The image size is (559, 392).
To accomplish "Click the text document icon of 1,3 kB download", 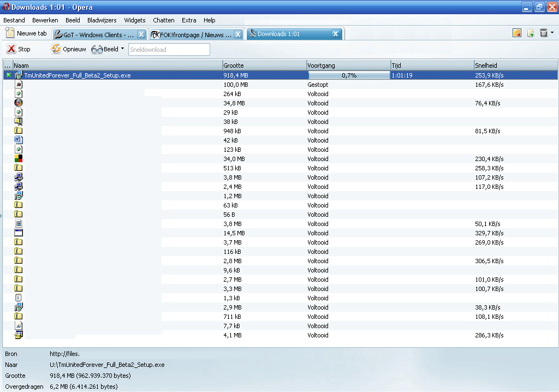I will pos(19,298).
